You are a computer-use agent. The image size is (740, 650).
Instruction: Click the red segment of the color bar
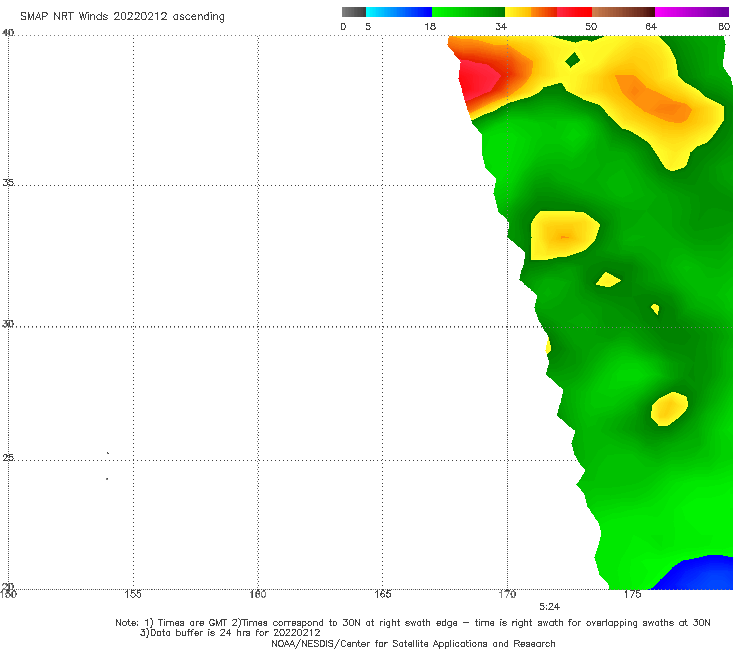click(574, 12)
